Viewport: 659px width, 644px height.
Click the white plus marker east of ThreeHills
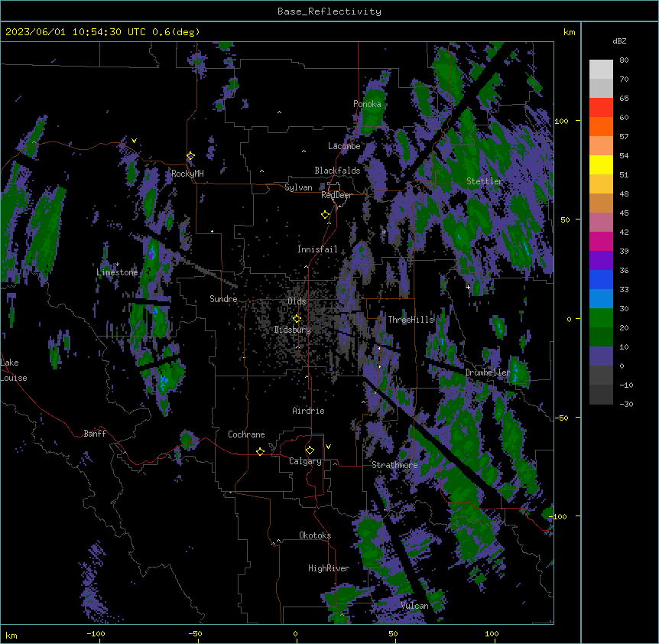click(468, 287)
